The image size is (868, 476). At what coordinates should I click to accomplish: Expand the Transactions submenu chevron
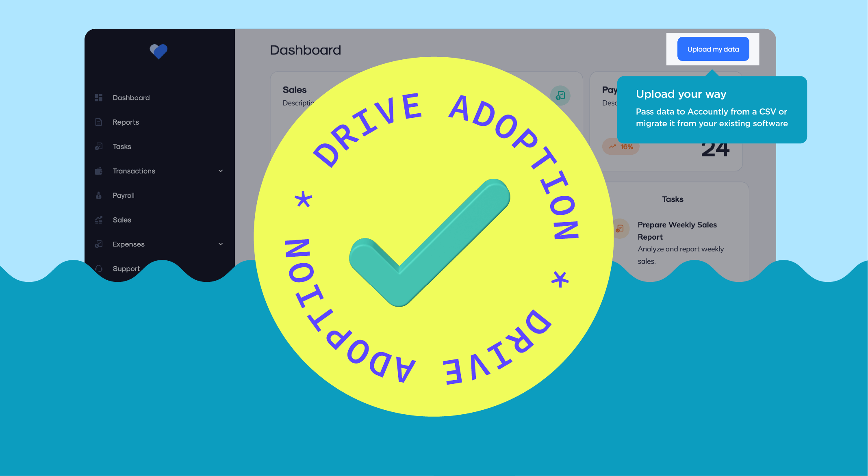[221, 171]
